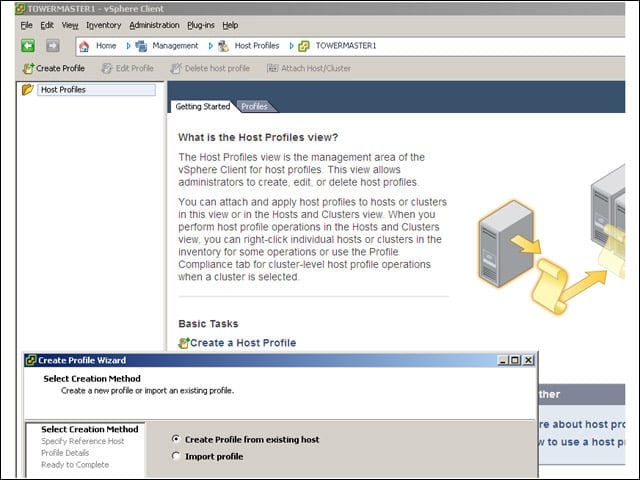Click the grey Forward navigation arrow
640x480 pixels.
[53, 46]
